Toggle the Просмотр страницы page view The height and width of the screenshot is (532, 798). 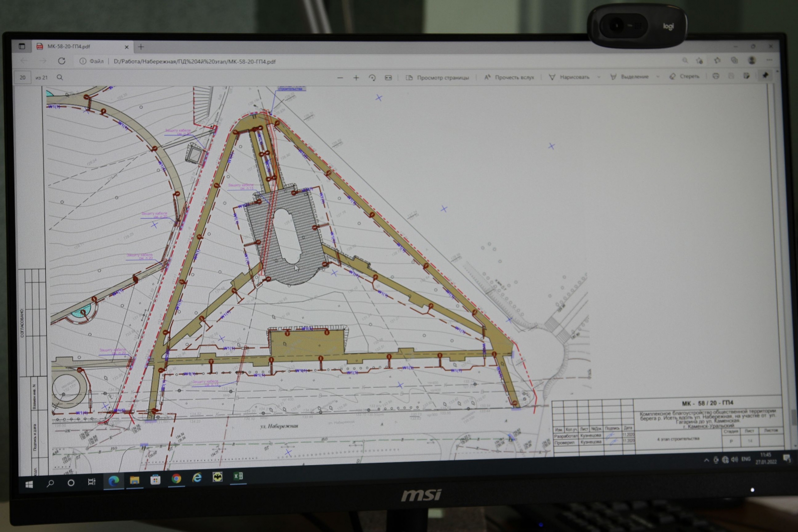[437, 77]
